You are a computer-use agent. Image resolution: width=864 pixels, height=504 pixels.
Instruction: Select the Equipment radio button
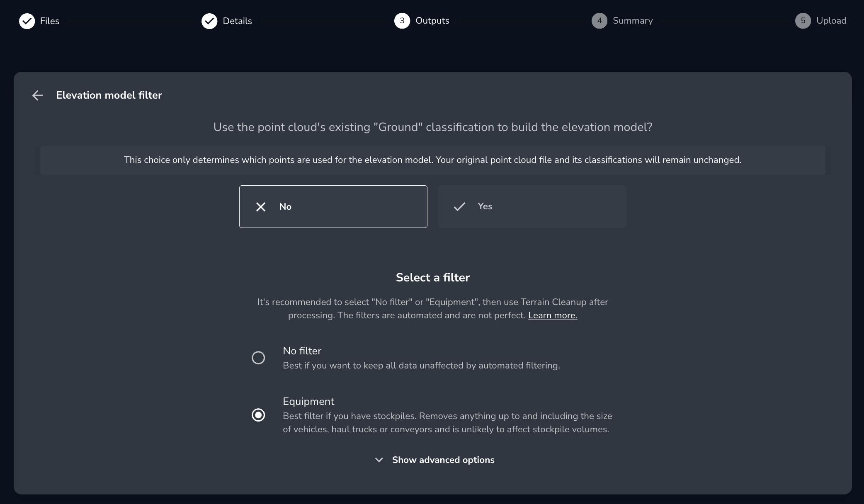[258, 415]
